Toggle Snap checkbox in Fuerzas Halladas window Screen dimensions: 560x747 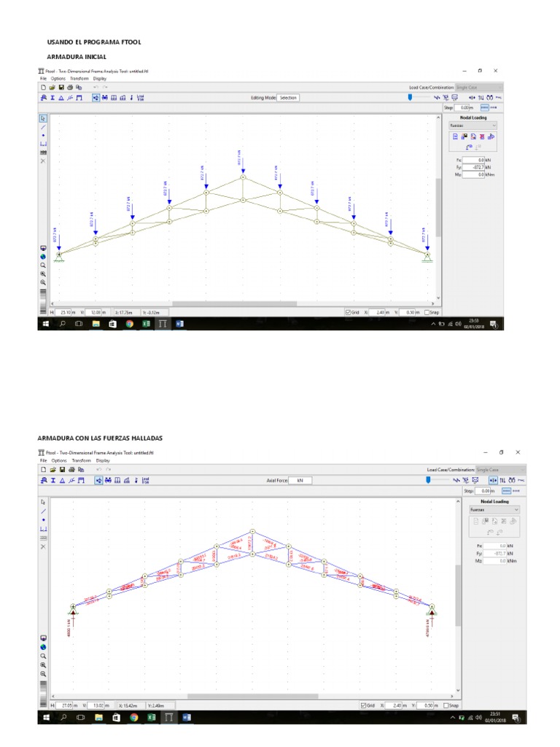(446, 705)
